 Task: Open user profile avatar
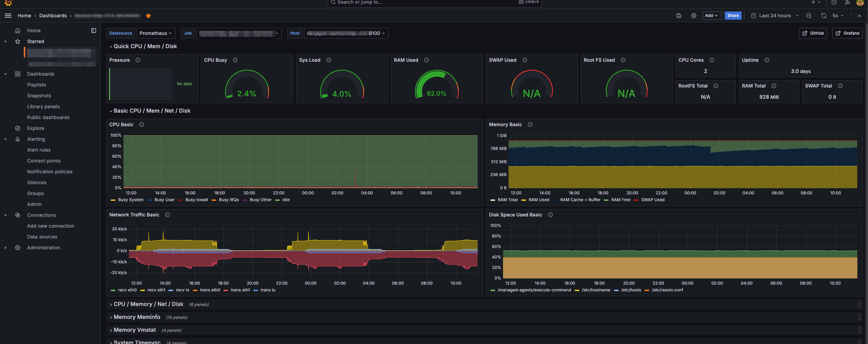(860, 3)
